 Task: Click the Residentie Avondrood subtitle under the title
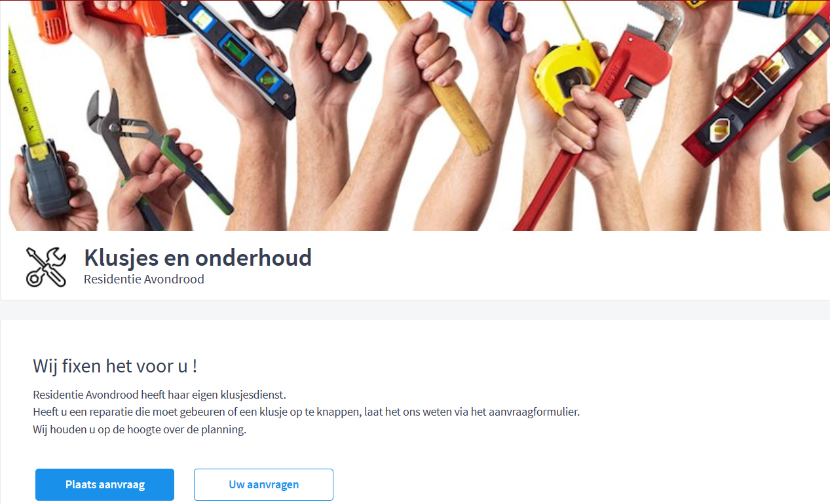click(x=144, y=279)
